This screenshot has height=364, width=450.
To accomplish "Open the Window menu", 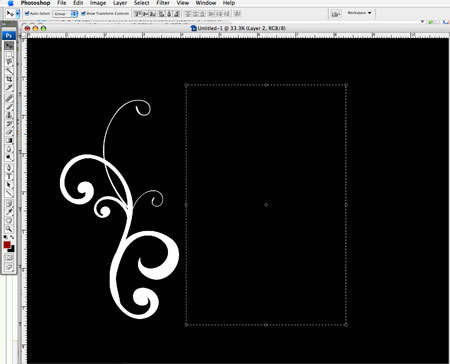I will coord(206,3).
